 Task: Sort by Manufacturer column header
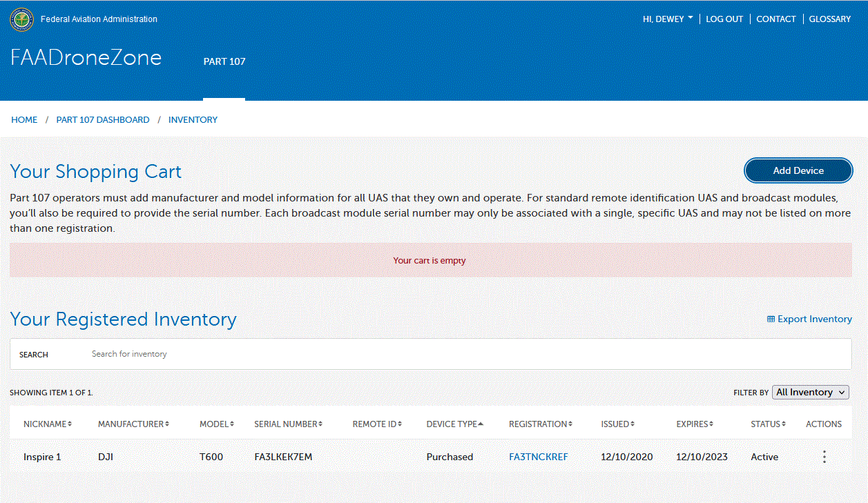(x=133, y=424)
